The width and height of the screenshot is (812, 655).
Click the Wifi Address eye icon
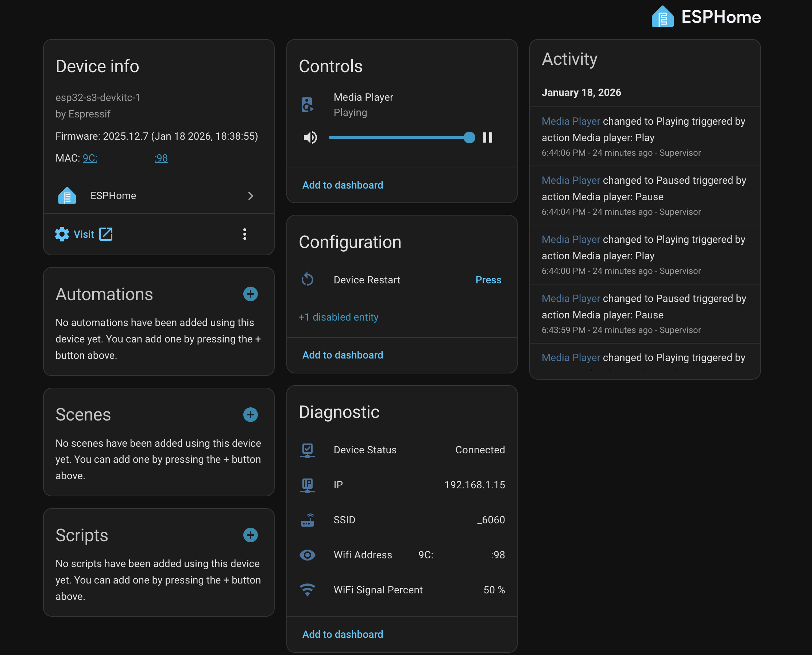308,555
